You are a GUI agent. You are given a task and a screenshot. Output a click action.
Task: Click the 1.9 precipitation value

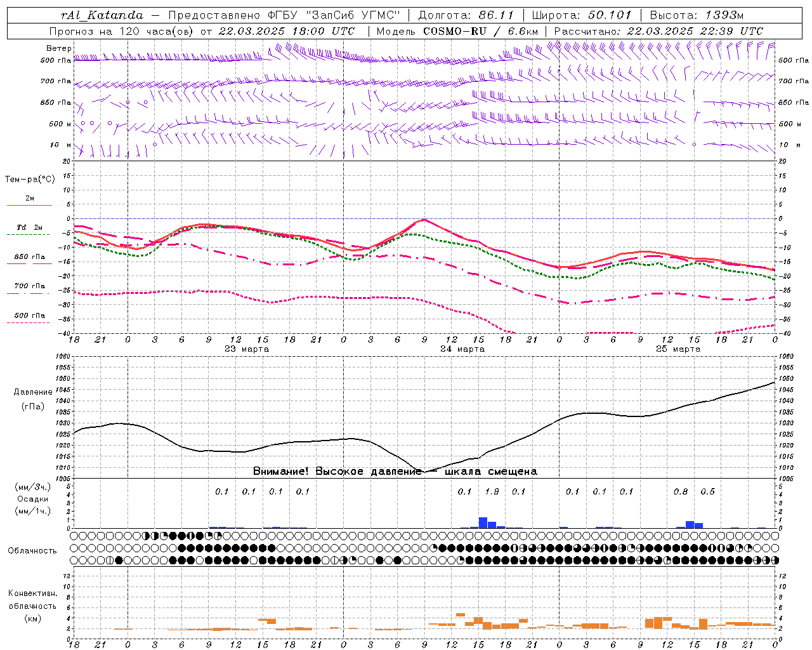tap(492, 491)
